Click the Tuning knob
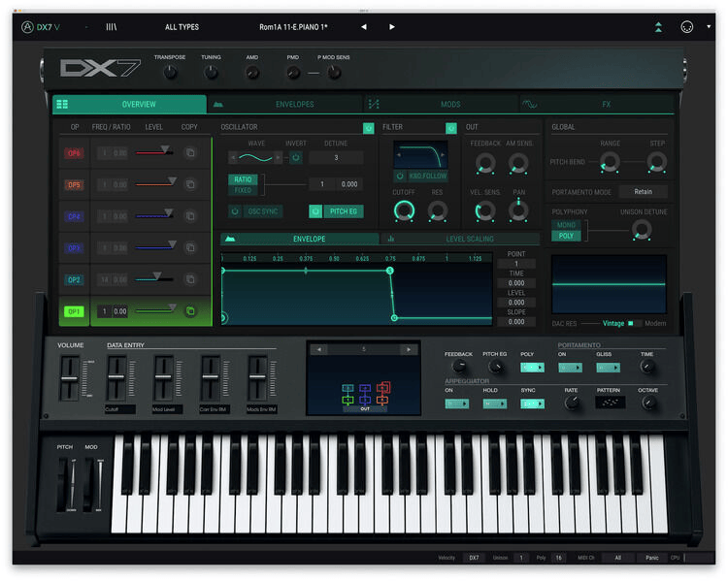Image resolution: width=728 pixels, height=581 pixels. tap(212, 73)
